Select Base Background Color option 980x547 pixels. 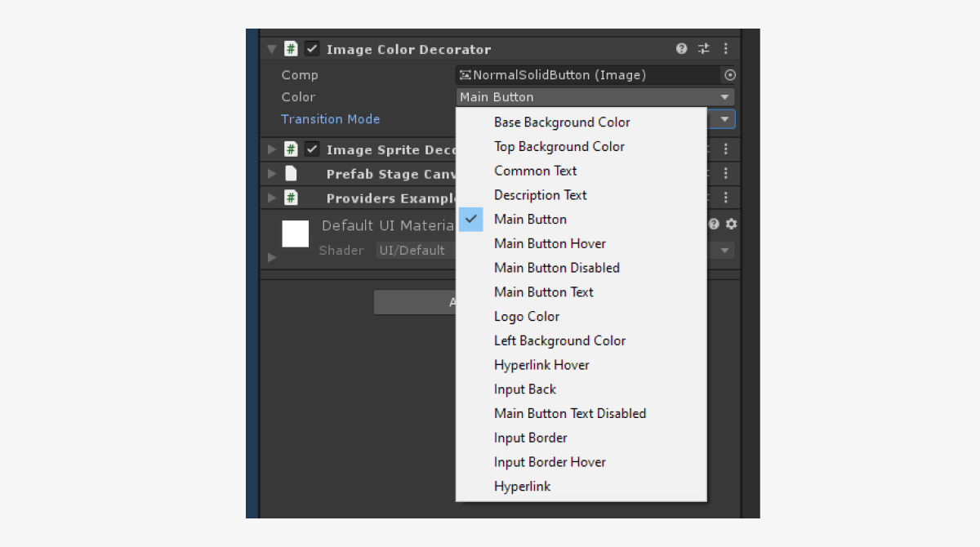562,122
